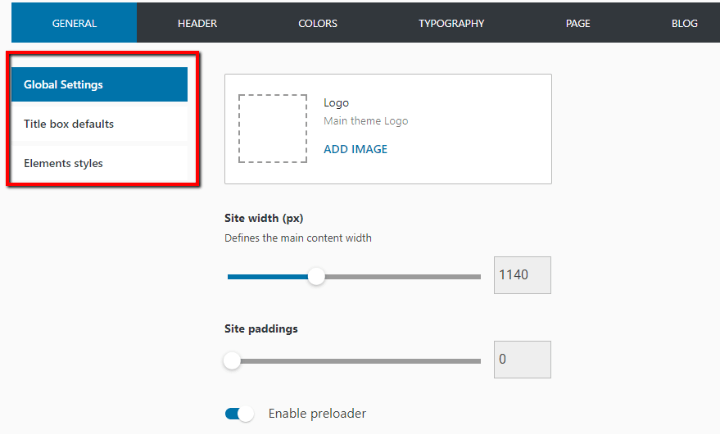The image size is (720, 434).
Task: Click the Site paddings value field 0
Action: coord(523,360)
